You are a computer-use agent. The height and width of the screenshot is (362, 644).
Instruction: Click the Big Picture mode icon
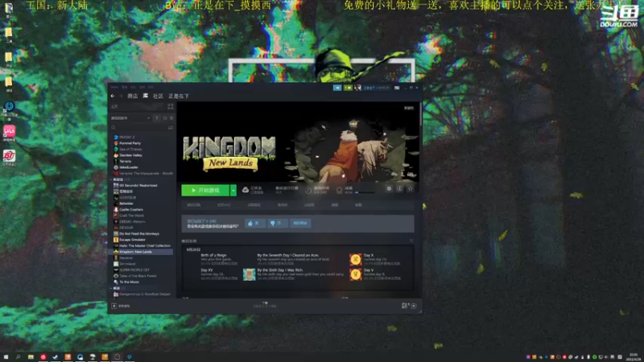pos(397,88)
